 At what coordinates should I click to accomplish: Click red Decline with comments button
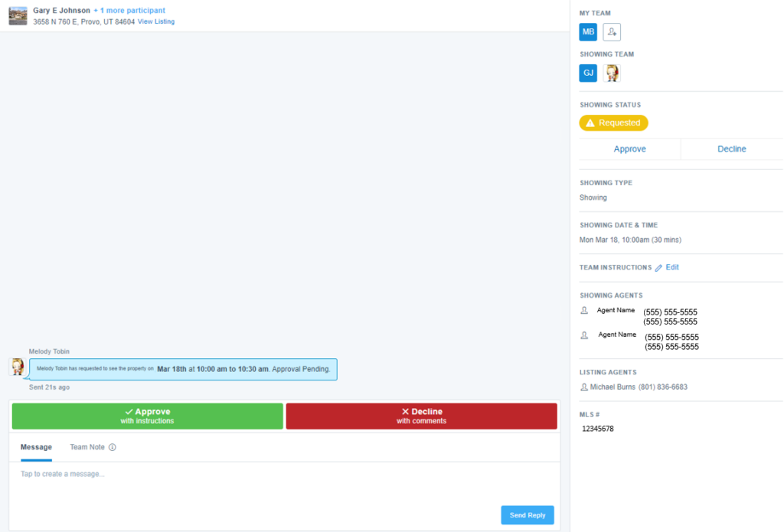422,416
